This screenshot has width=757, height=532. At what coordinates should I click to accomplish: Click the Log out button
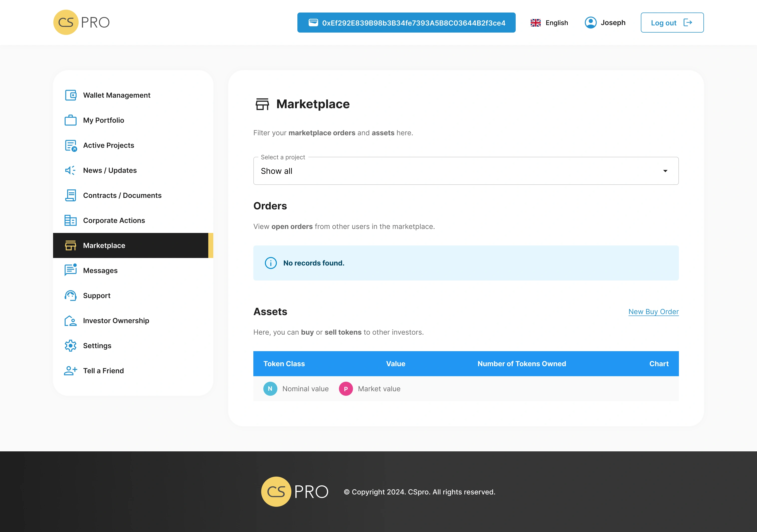coord(672,23)
